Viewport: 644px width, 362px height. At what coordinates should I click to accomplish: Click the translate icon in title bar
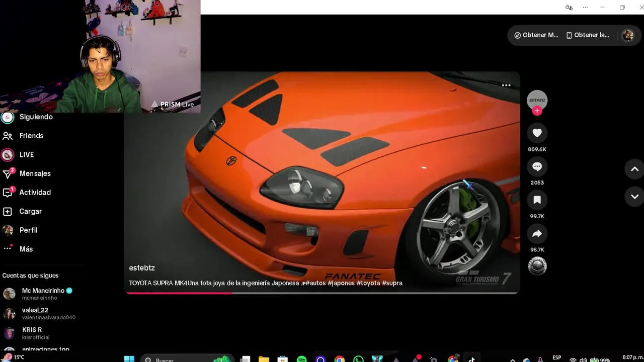click(x=569, y=7)
